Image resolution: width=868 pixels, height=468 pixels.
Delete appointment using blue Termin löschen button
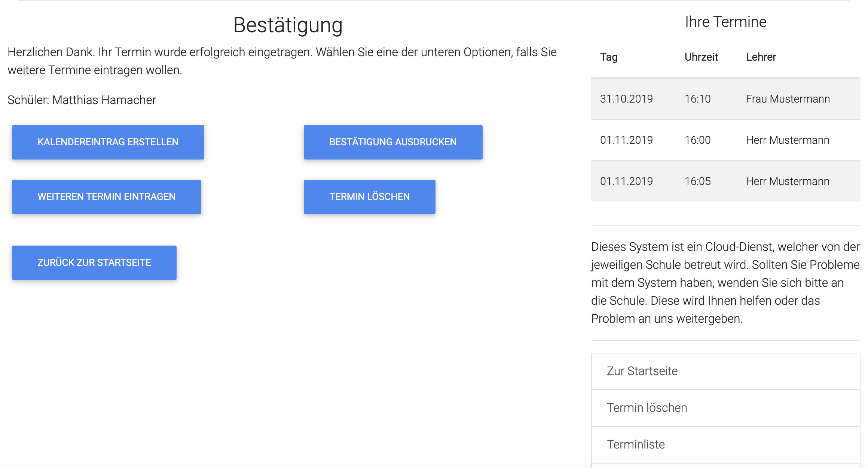point(369,197)
